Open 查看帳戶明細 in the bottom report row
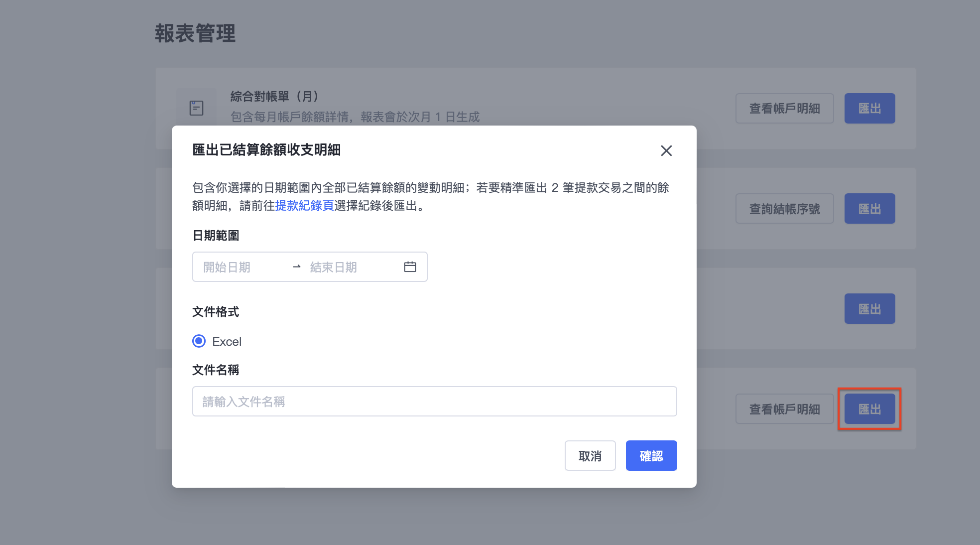 pyautogui.click(x=785, y=409)
